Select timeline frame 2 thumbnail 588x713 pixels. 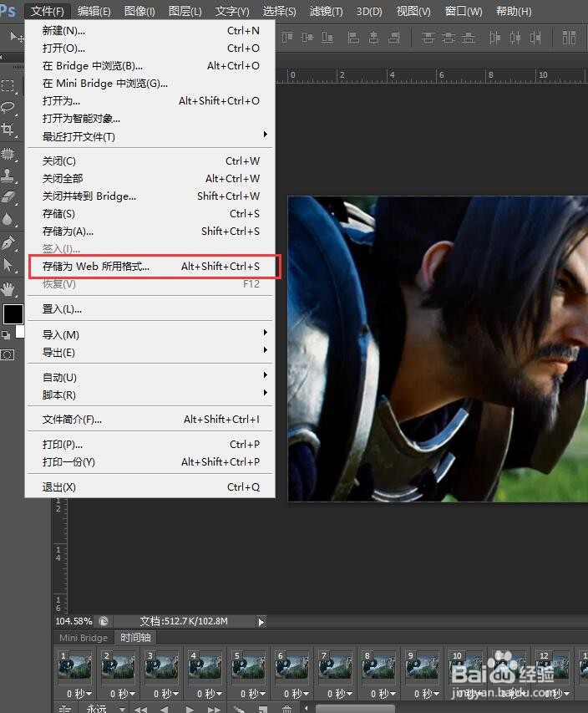[117, 668]
